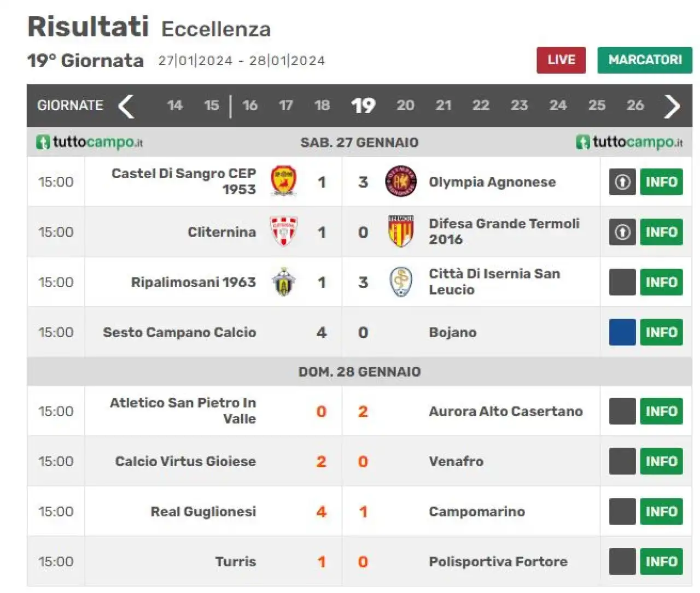Screen dimensions: 700x593
Task: Open the LIVE results button
Action: coord(561,60)
